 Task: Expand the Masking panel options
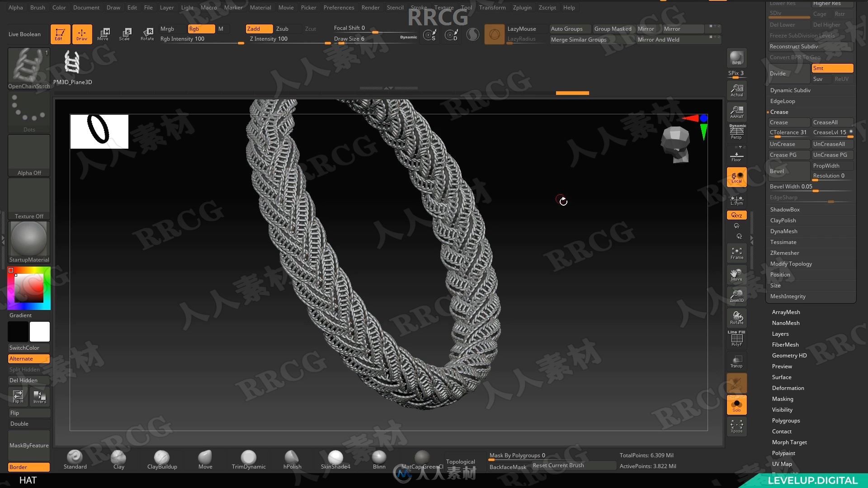click(782, 399)
